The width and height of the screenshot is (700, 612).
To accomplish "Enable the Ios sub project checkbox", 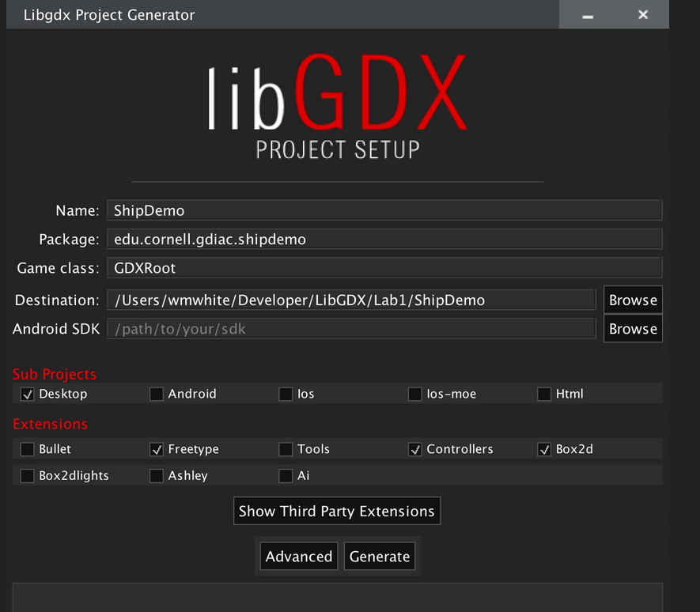I will point(285,394).
